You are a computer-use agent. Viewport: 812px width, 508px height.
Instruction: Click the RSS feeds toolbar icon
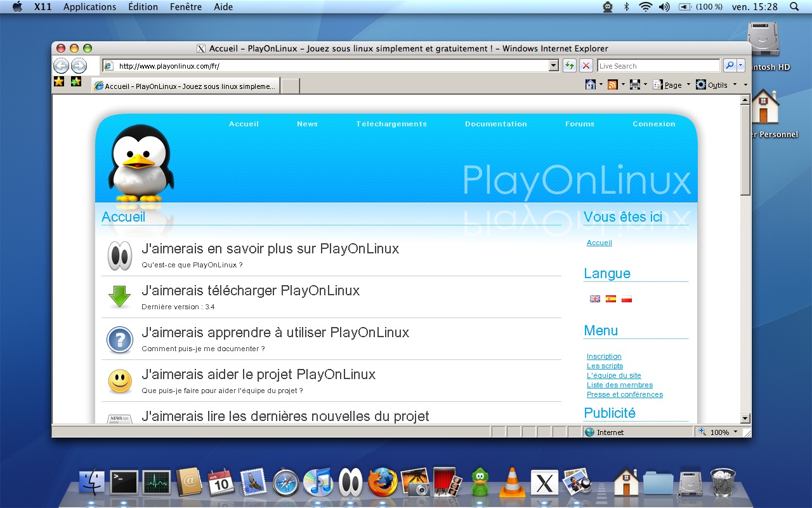coord(612,84)
